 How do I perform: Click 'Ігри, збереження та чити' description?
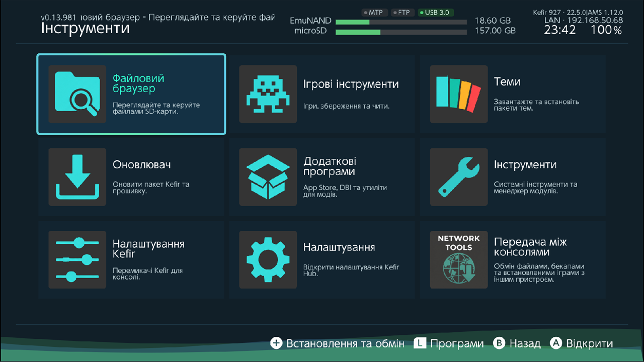[x=347, y=106]
